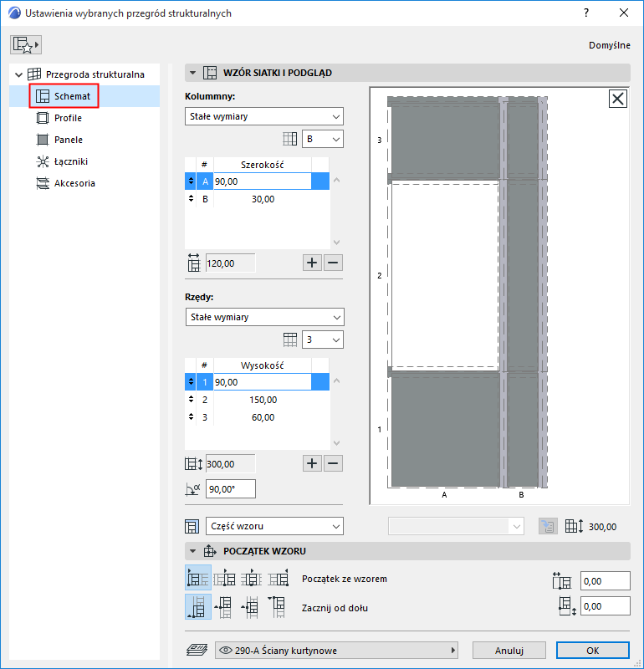
Task: Click the horizontal offset icon
Action: click(562, 581)
